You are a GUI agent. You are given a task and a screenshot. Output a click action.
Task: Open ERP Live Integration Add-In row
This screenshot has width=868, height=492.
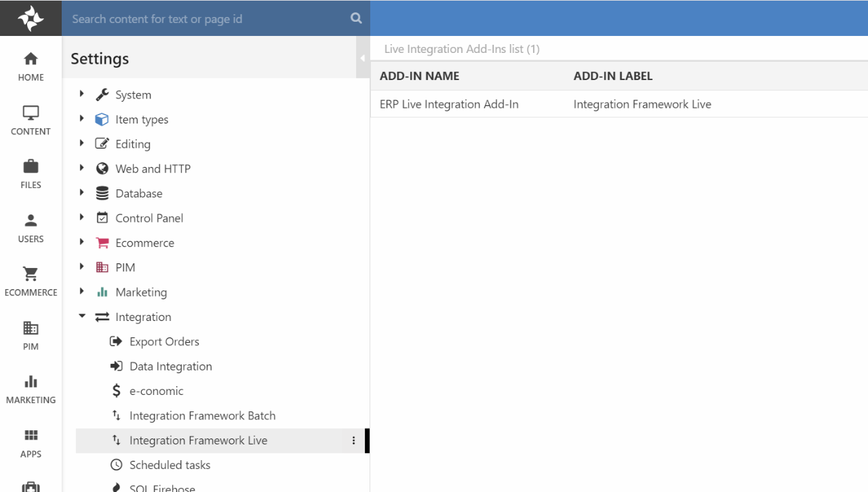pos(449,105)
